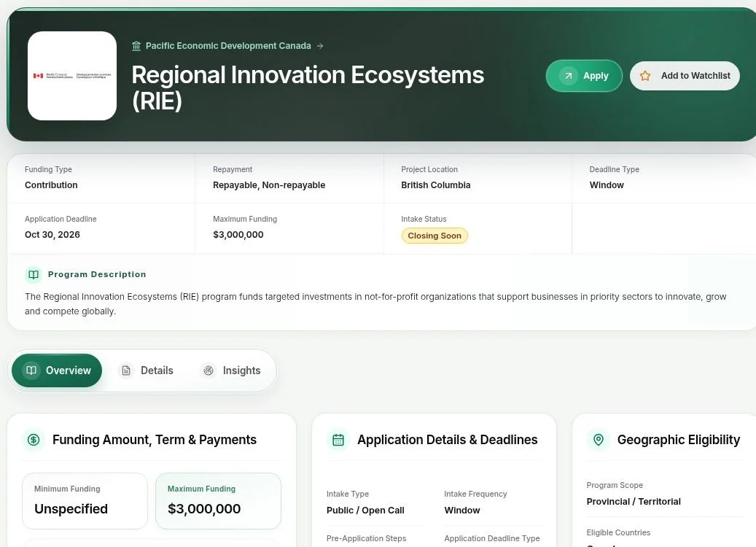Image resolution: width=756 pixels, height=547 pixels.
Task: Click the Program Description heading
Action: (x=97, y=274)
